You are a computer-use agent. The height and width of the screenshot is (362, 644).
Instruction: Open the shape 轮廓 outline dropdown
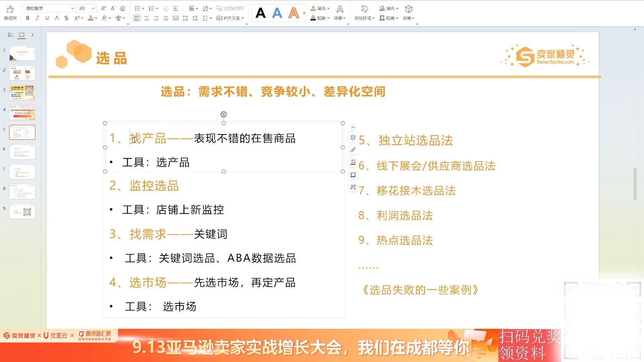[389, 18]
